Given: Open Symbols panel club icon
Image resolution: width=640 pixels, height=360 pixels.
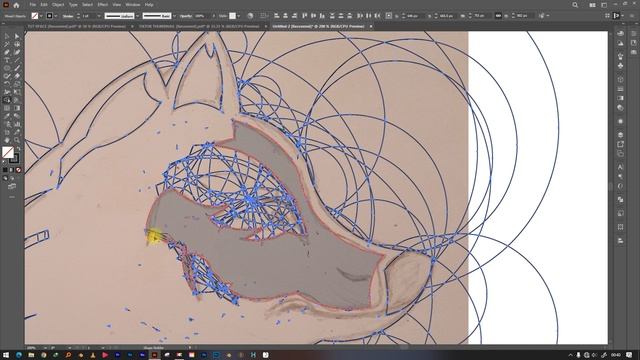Looking at the screenshot, I should pos(620,65).
